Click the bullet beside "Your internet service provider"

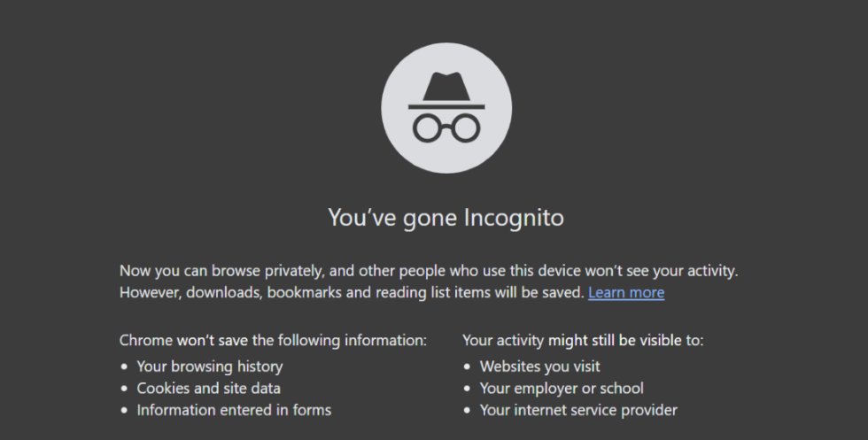tap(467, 411)
